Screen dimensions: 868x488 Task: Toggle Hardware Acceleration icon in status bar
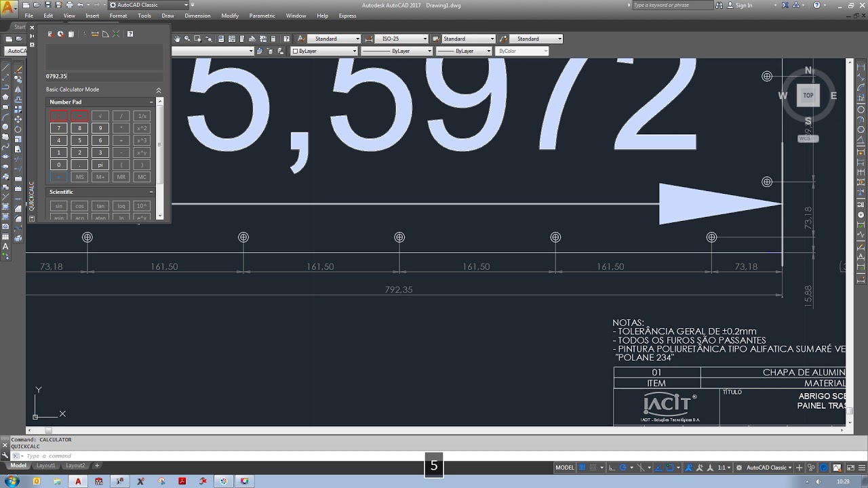[x=823, y=468]
